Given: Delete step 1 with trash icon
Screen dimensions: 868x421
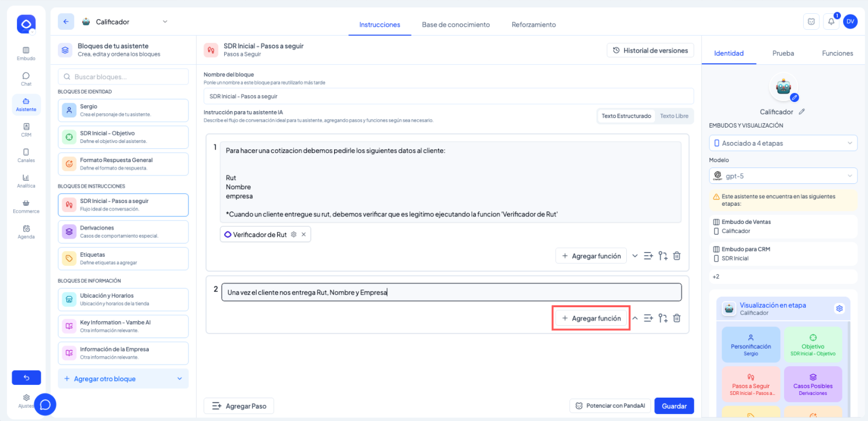Looking at the screenshot, I should coord(677,256).
